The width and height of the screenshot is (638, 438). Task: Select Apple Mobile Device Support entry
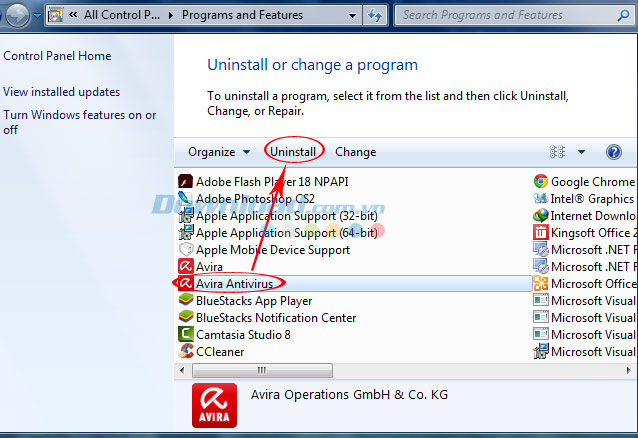pos(273,250)
